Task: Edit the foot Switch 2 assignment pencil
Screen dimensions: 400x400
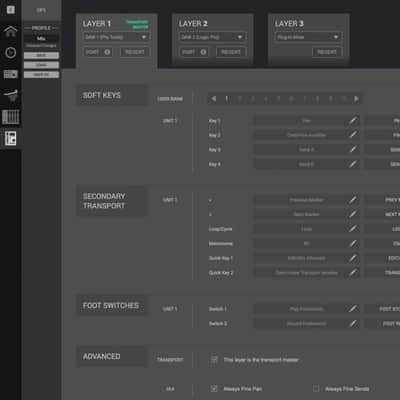Action: point(353,324)
